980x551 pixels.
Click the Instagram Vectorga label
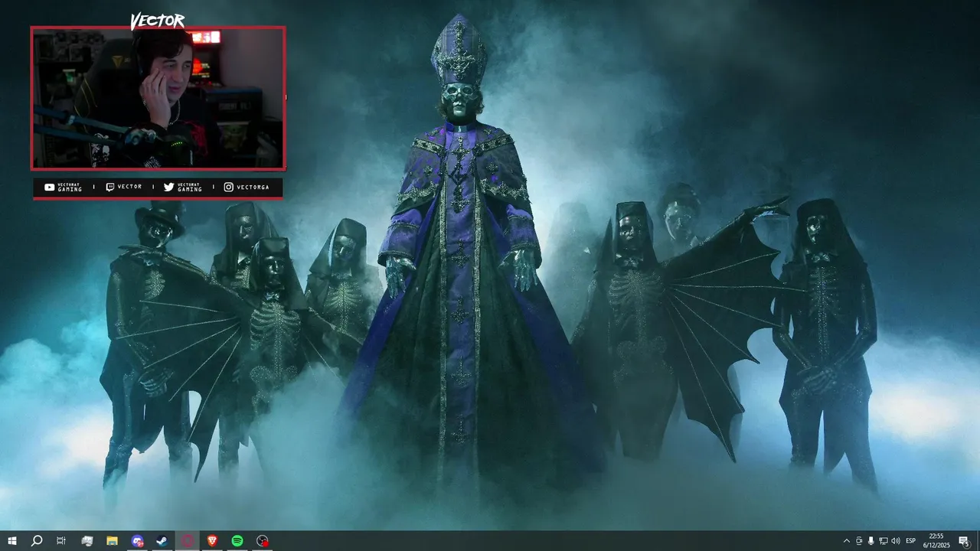247,187
